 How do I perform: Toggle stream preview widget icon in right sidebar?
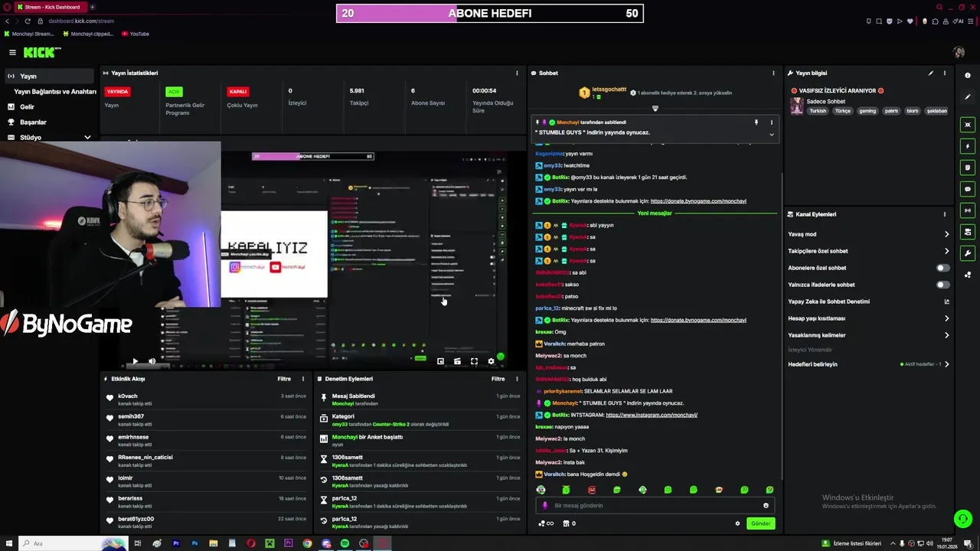pyautogui.click(x=968, y=125)
